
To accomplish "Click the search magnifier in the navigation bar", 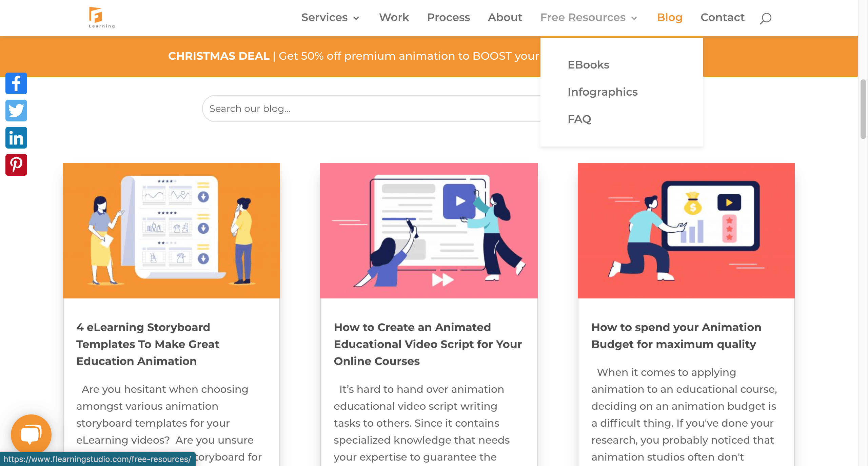I will [765, 18].
